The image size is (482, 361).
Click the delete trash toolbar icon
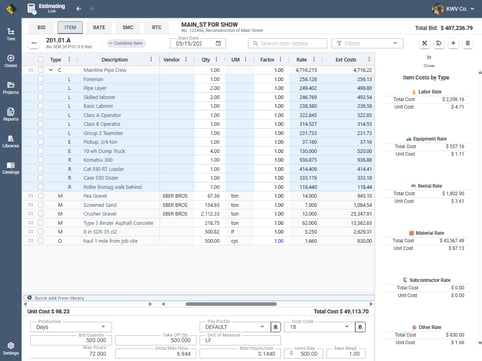click(468, 43)
